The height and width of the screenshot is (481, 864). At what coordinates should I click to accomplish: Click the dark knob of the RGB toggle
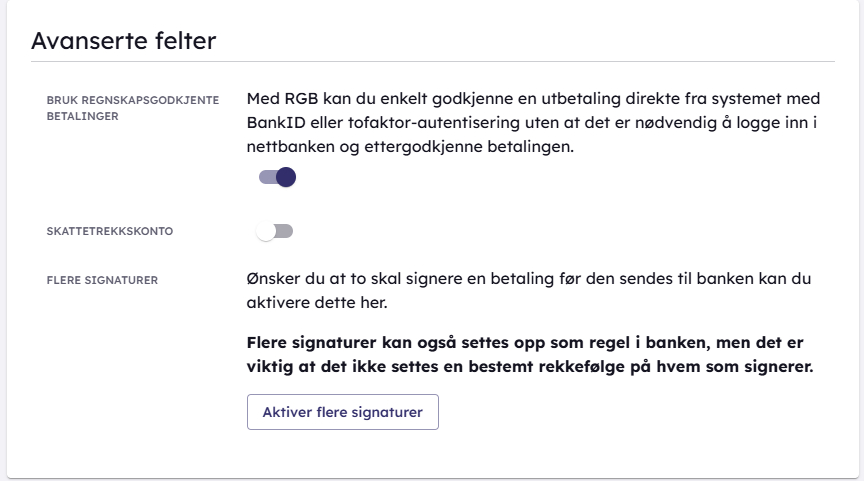(x=286, y=177)
